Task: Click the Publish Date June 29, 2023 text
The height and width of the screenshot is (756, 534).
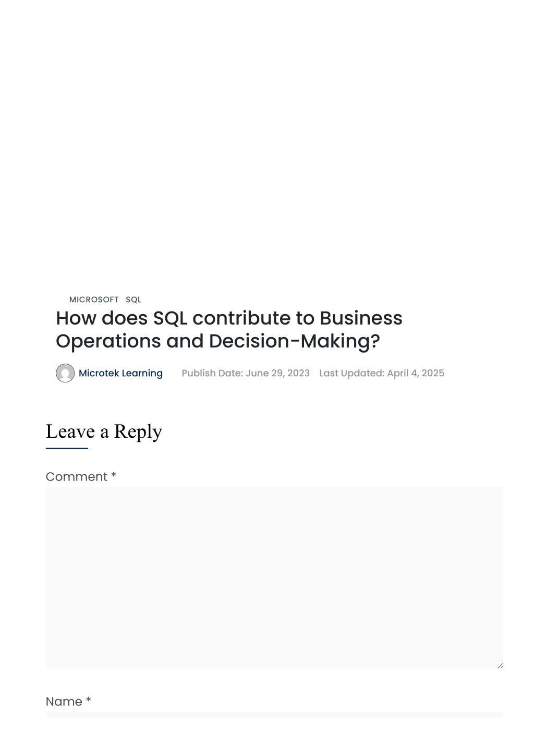Action: 246,373
